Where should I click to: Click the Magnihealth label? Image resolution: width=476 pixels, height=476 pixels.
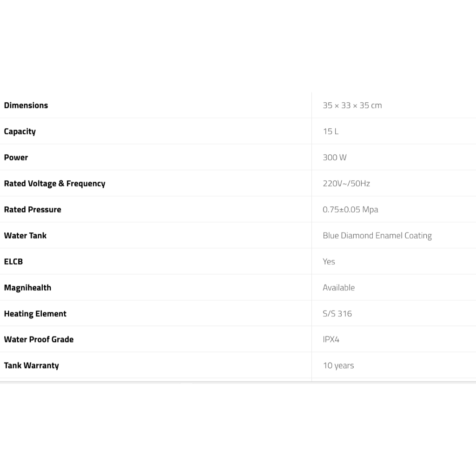(27, 288)
